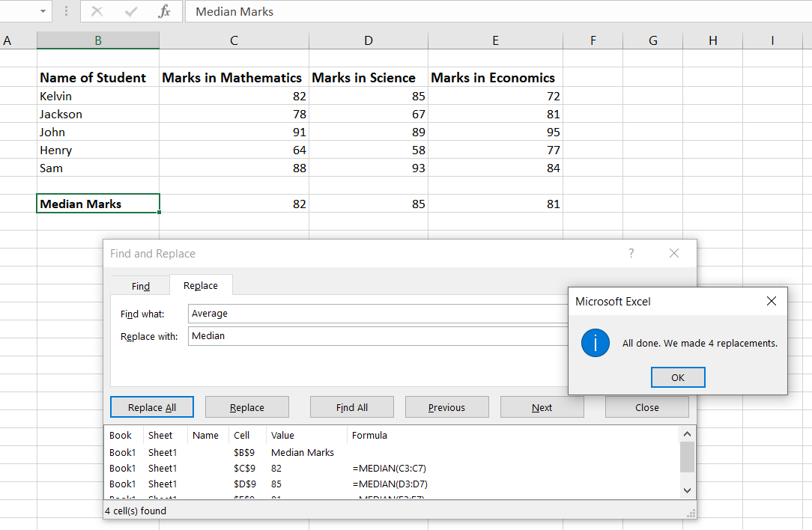Close the Microsoft Excel message box

pos(772,301)
